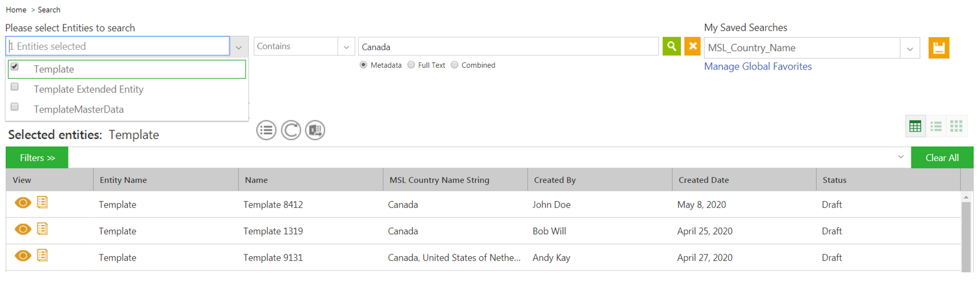The width and height of the screenshot is (980, 281).
Task: Collapse the Entities selected dropdown arrow
Action: 239,47
